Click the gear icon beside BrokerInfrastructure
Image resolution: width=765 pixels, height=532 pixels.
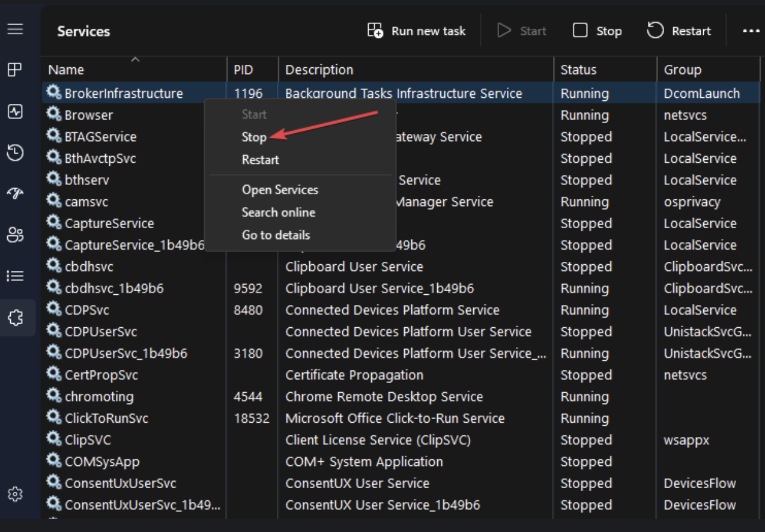click(54, 92)
